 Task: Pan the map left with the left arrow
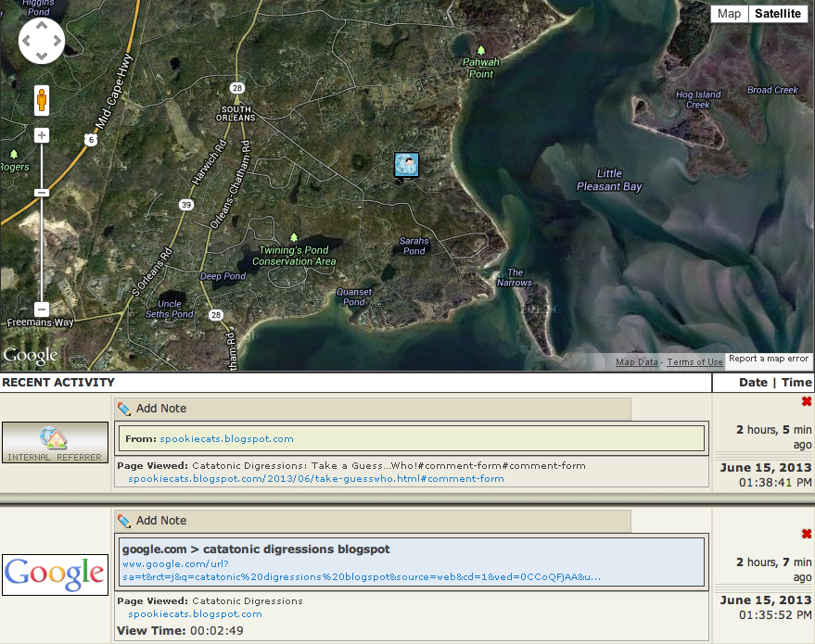click(27, 41)
